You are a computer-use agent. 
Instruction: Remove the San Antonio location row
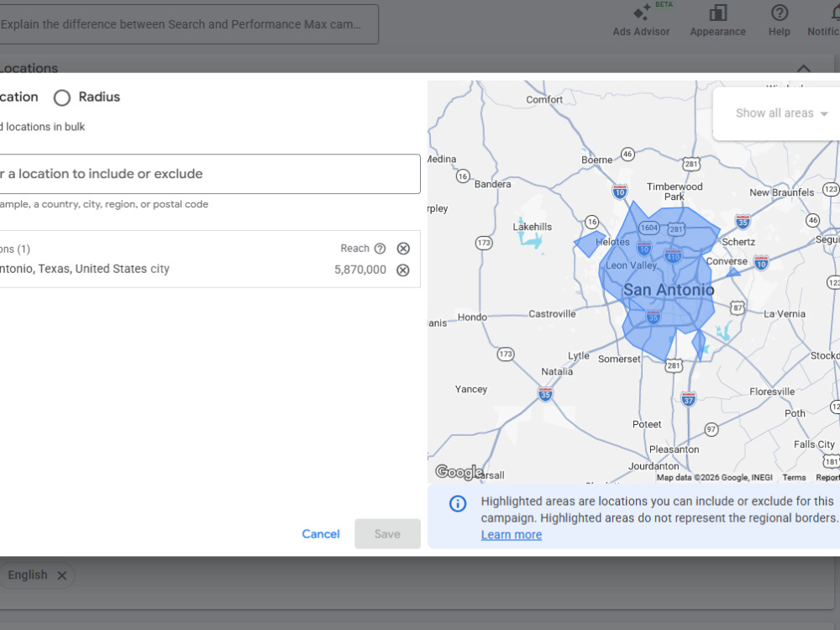pos(403,270)
